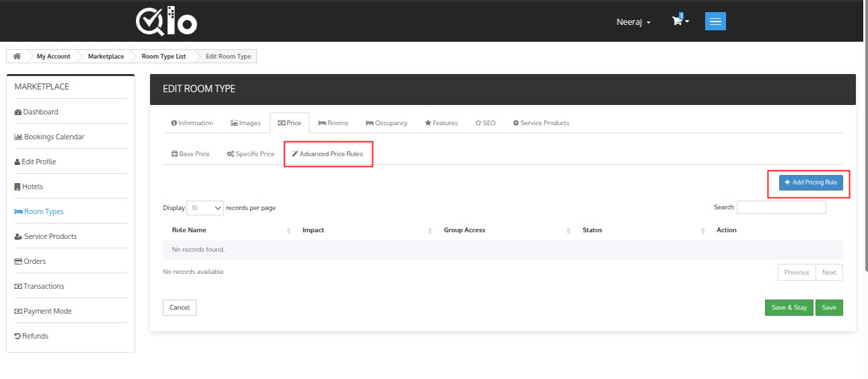Open Hotels in the sidebar

click(x=28, y=186)
